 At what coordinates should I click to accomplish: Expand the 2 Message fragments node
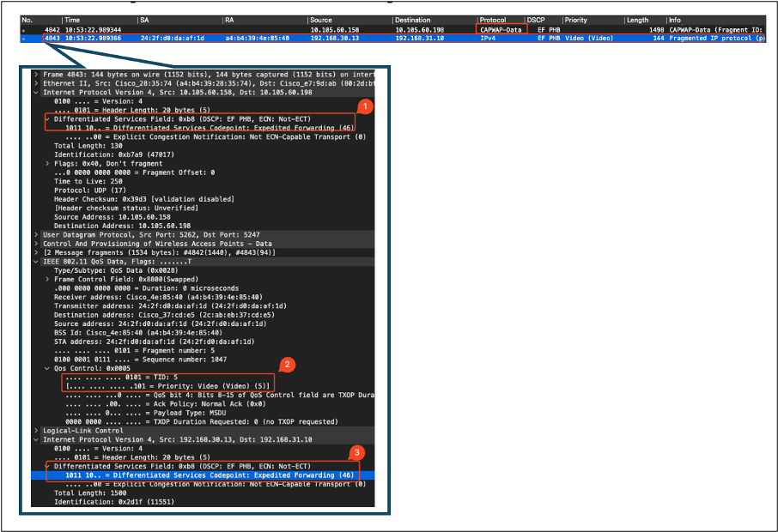[36, 253]
